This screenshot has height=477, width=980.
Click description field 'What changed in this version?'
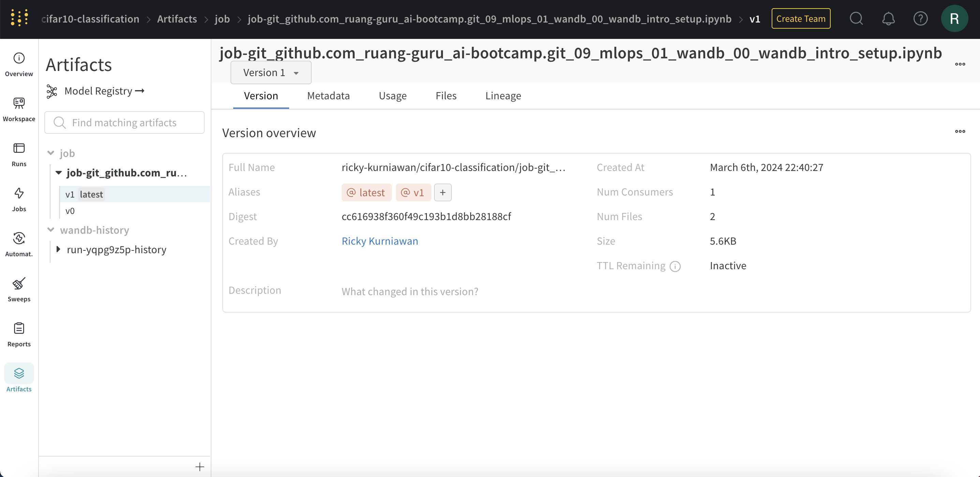pyautogui.click(x=410, y=291)
